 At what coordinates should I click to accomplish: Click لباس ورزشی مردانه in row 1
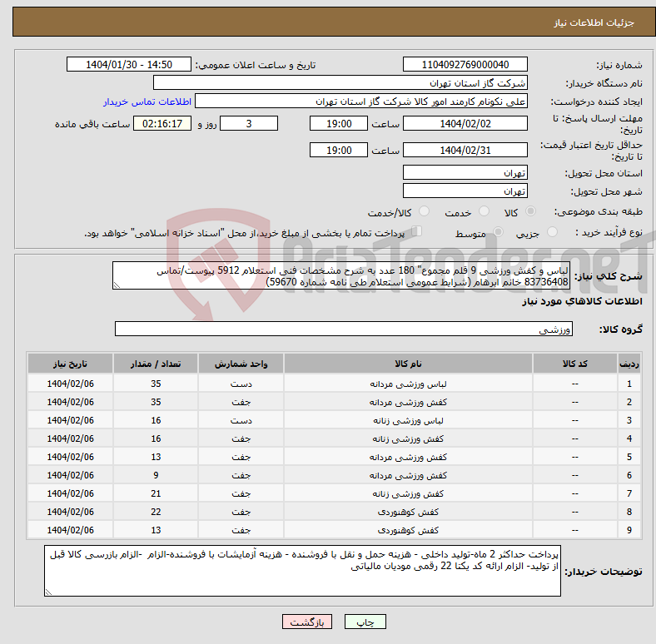click(408, 384)
